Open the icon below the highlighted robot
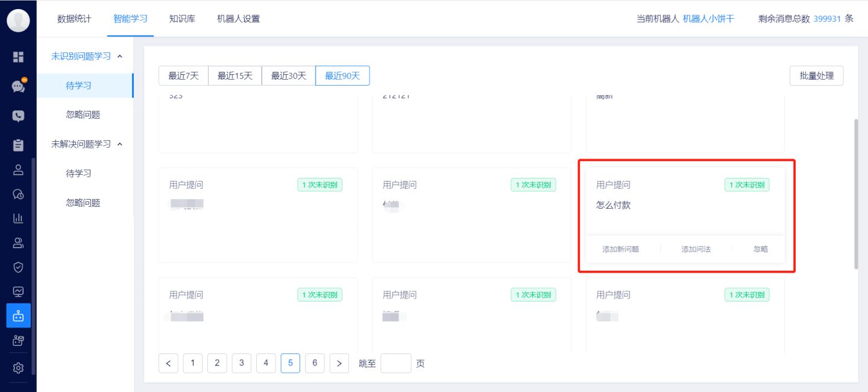This screenshot has height=392, width=868. (x=18, y=341)
